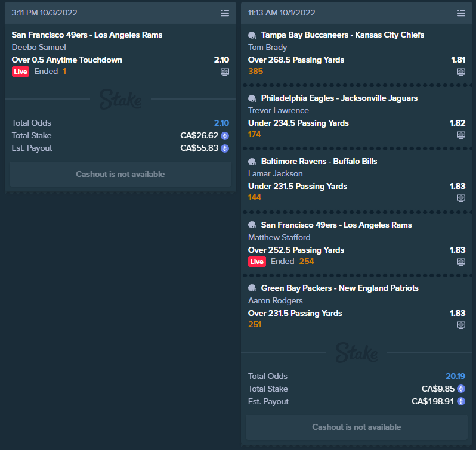476x450 pixels.
Task: Click Ethereum icon next to CA$198.91 payout
Action: [461, 402]
